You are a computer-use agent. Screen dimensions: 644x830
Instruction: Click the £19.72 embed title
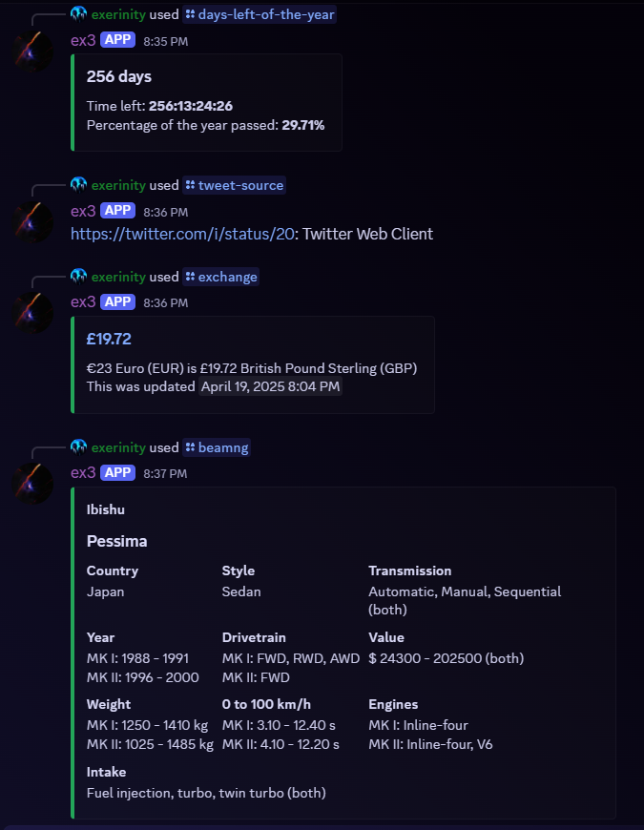tap(109, 339)
